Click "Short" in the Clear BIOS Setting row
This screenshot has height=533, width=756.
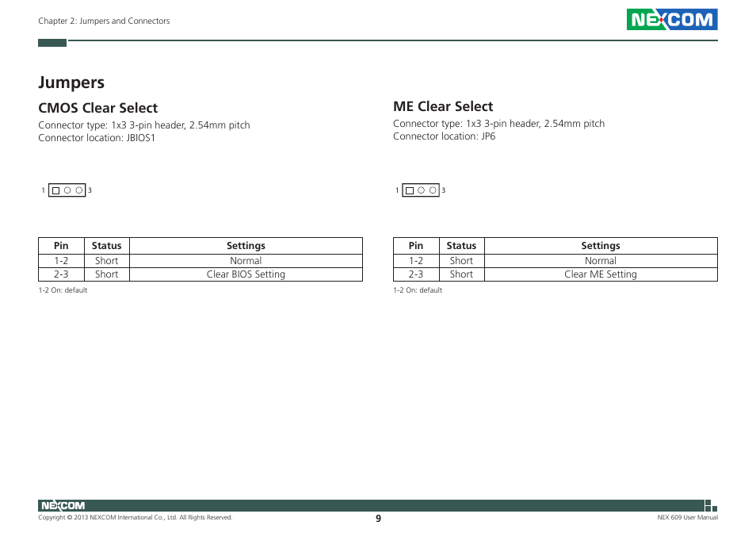106,274
